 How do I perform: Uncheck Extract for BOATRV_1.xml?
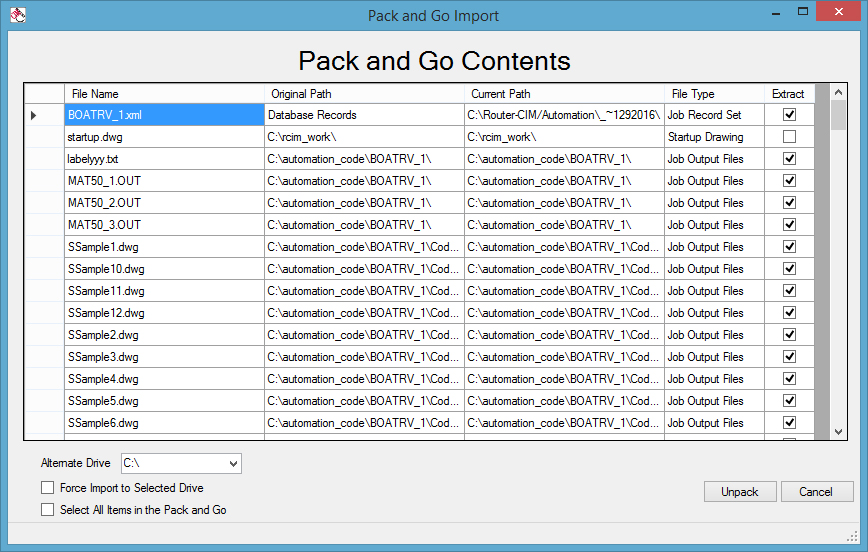[789, 115]
